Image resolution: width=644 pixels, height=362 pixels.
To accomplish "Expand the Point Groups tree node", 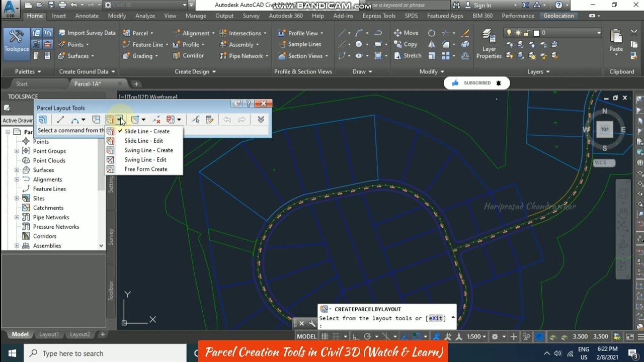I will (17, 151).
